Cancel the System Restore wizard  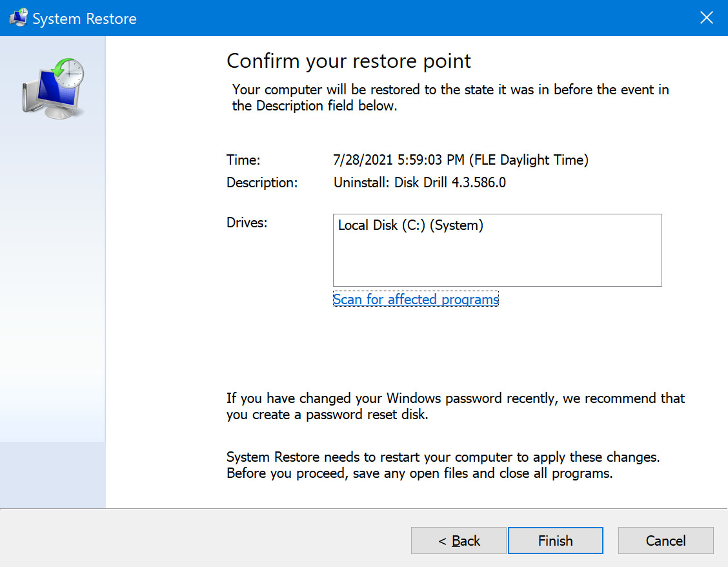click(x=666, y=541)
